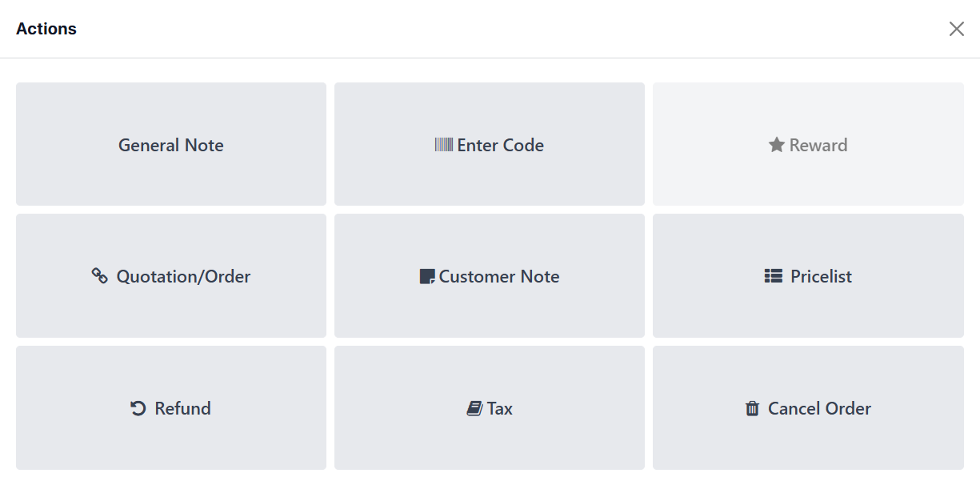The height and width of the screenshot is (485, 980).
Task: Select the Enter Code action tile
Action: tap(490, 144)
